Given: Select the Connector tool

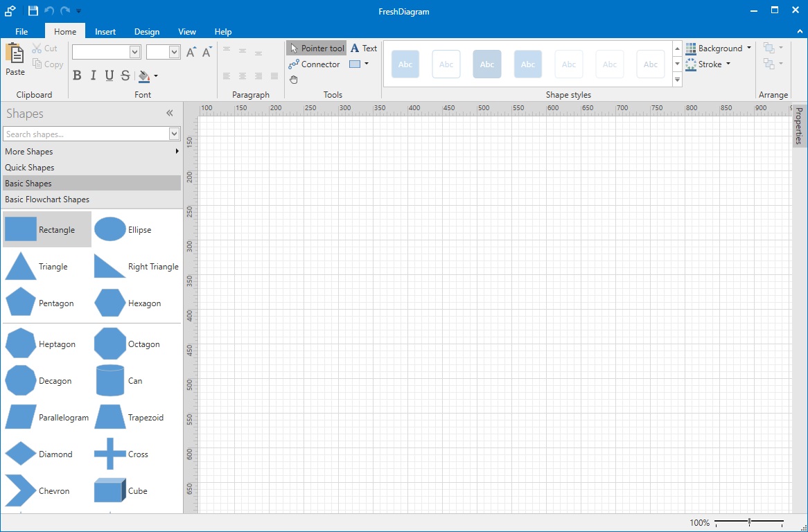Looking at the screenshot, I should [x=314, y=64].
